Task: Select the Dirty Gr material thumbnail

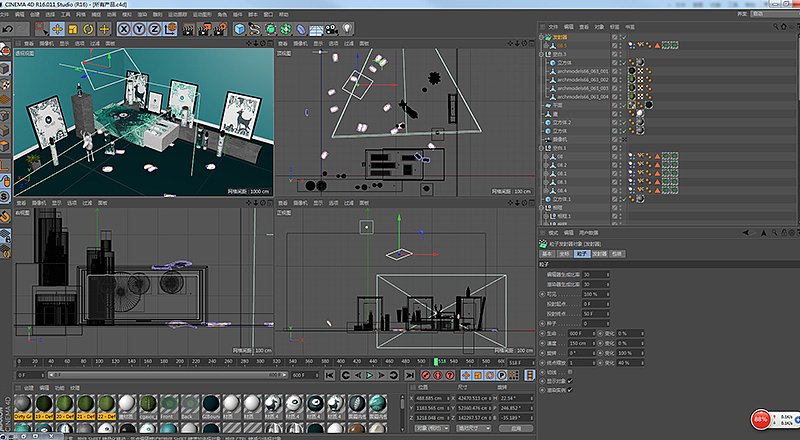Action: [x=23, y=406]
